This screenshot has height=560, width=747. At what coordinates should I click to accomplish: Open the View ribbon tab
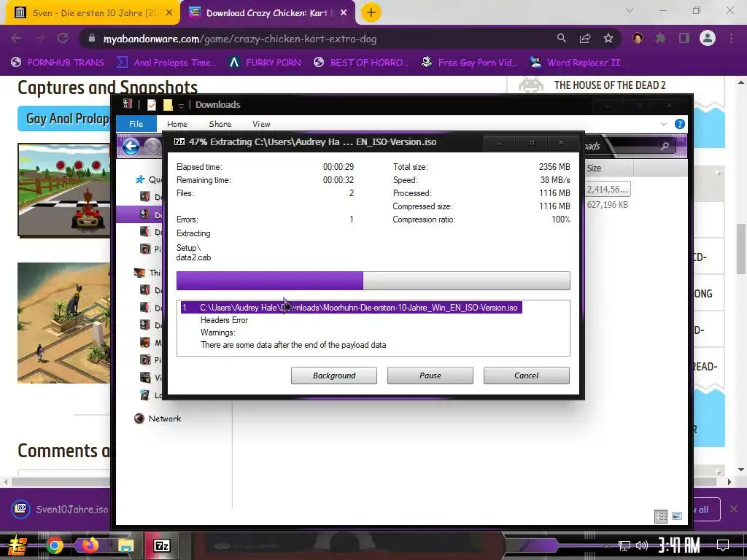pos(261,124)
